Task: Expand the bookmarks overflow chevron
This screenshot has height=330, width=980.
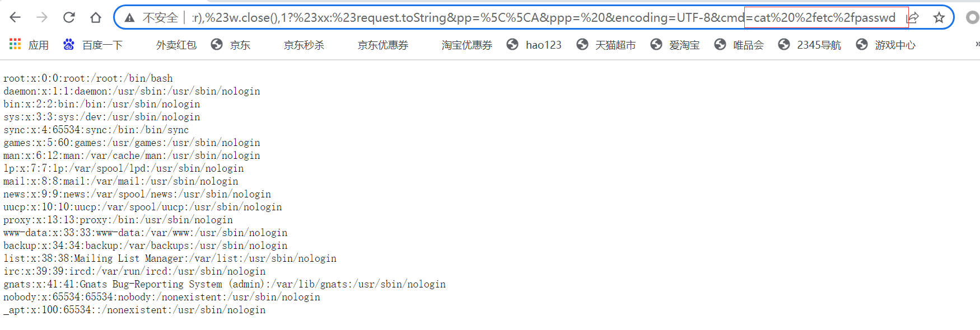Action: point(977,44)
